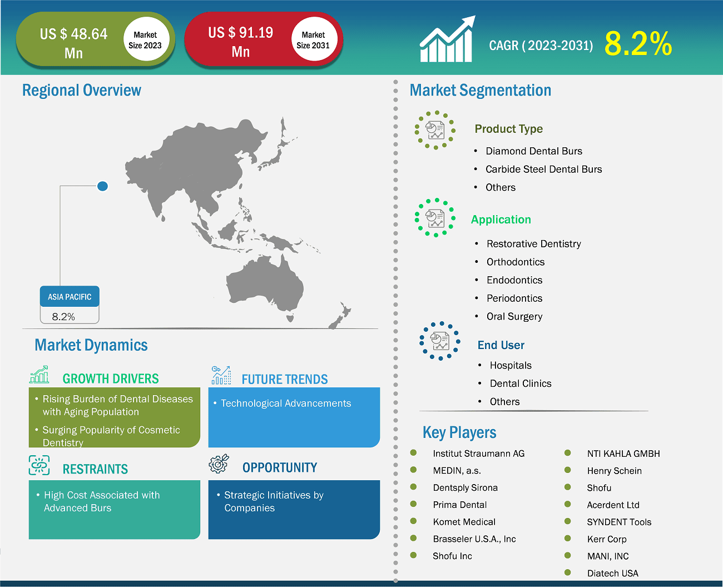Collapse the Market Segmentation section header

click(480, 90)
